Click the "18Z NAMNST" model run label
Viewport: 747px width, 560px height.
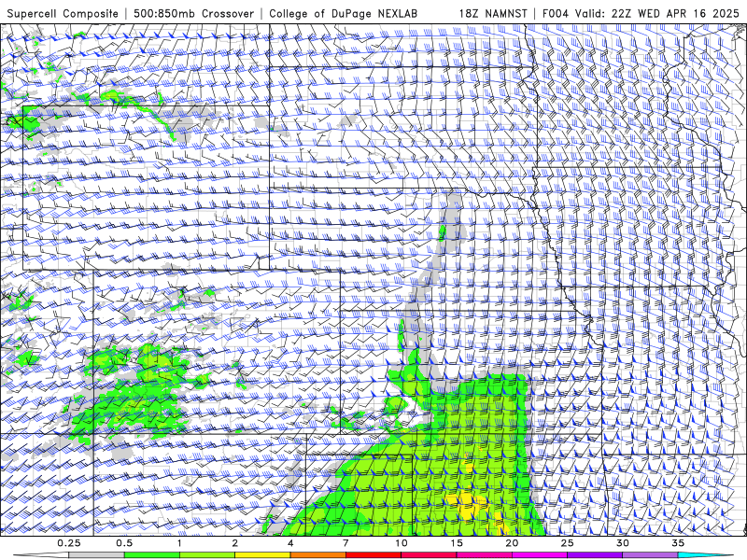493,14
